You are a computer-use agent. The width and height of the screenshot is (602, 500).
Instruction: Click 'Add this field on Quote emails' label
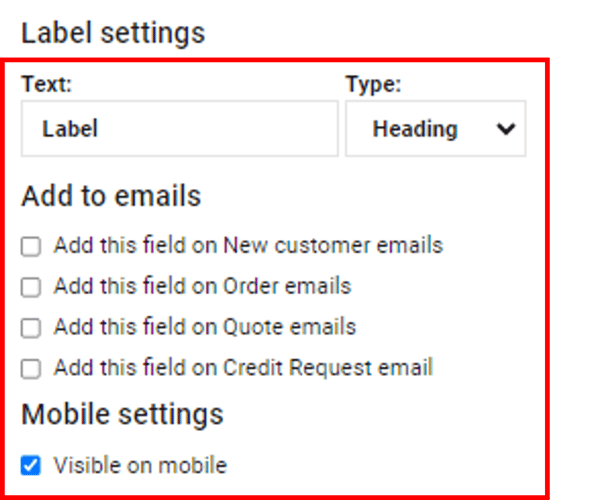click(x=204, y=327)
